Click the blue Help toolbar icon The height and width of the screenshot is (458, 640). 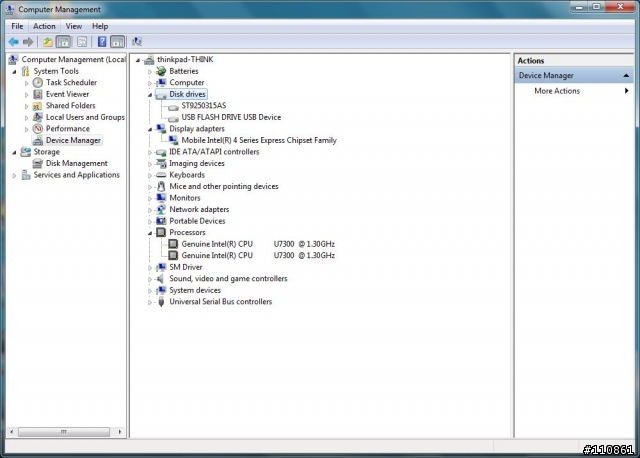point(102,42)
